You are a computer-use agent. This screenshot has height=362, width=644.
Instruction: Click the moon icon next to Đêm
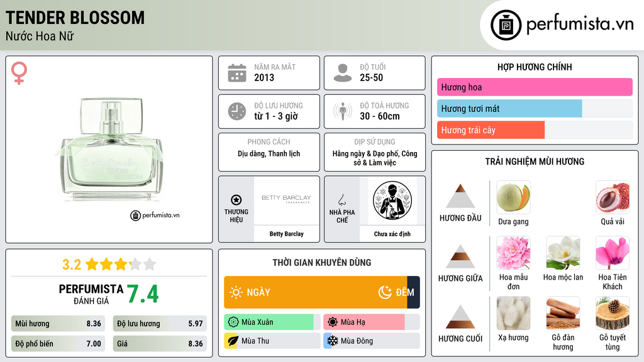point(385,292)
